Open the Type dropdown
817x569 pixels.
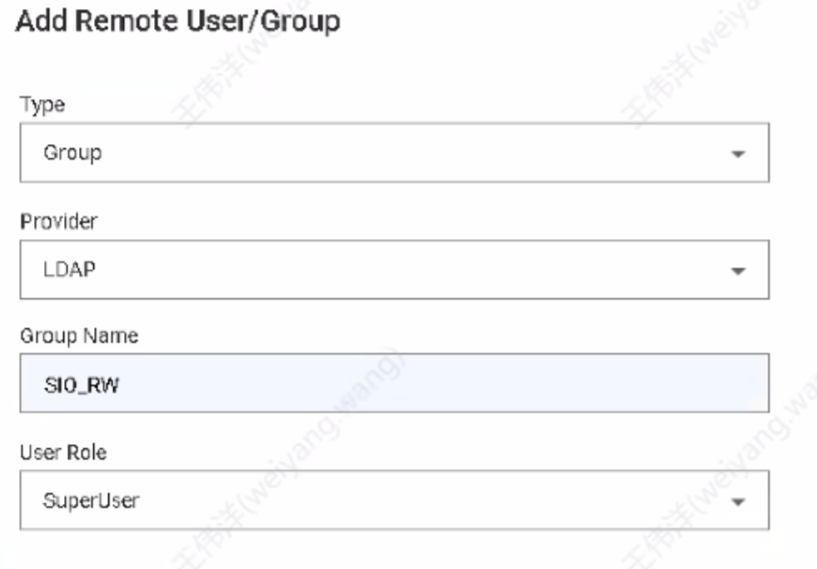point(394,153)
